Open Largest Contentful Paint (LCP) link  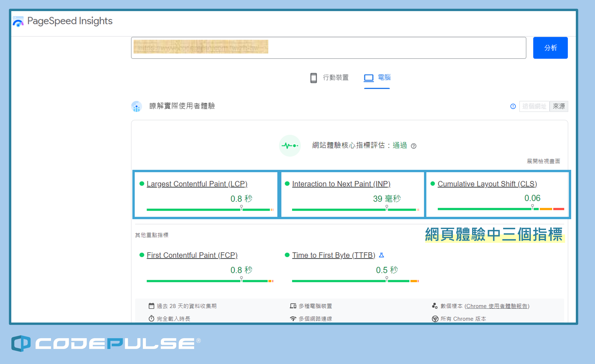pos(197,184)
